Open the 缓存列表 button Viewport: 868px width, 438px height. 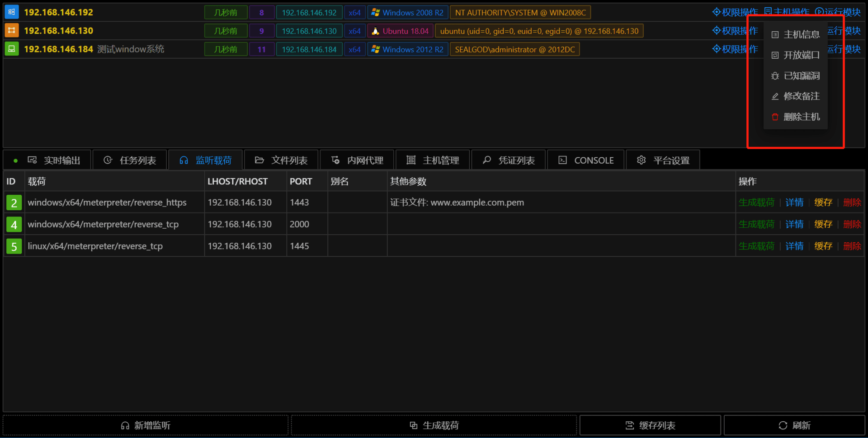[x=650, y=425]
